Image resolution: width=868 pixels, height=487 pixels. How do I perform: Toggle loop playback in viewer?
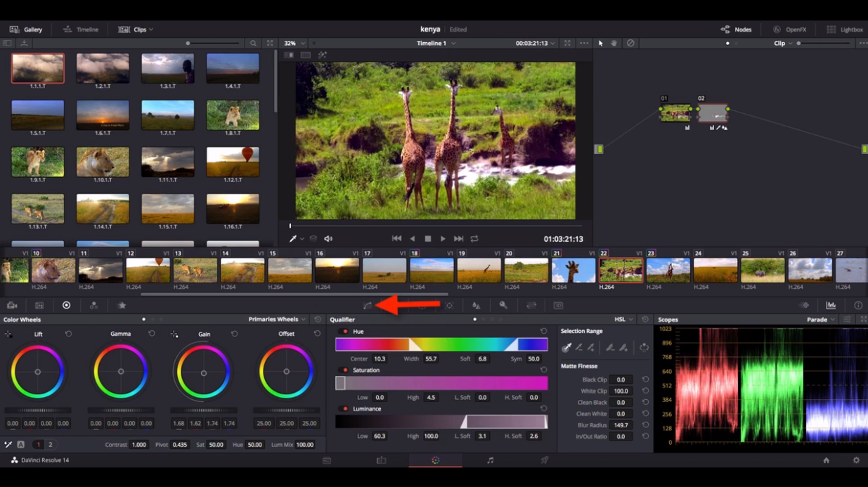[474, 239]
